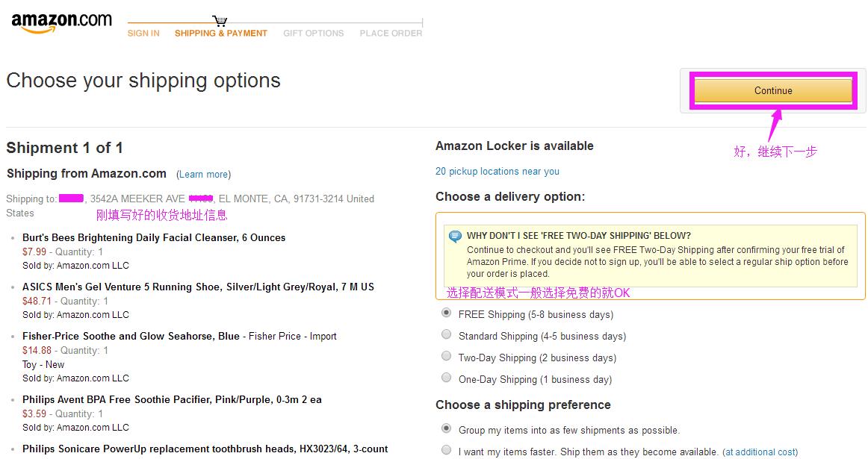The width and height of the screenshot is (868, 459).
Task: Choose One-Day Shipping radio option
Action: tap(447, 378)
